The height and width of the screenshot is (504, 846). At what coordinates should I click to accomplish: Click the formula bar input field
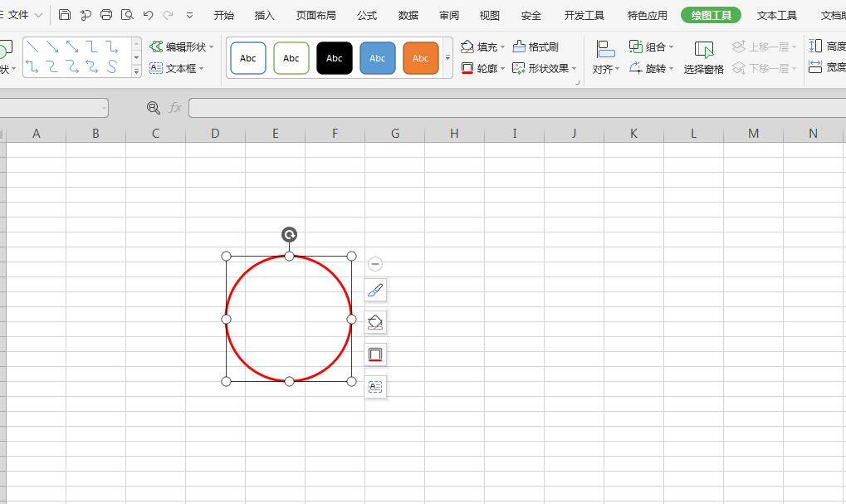coord(515,108)
